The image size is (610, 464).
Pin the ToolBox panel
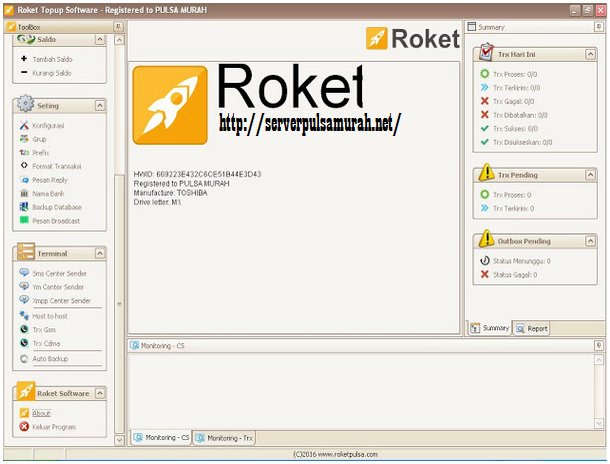[x=118, y=26]
